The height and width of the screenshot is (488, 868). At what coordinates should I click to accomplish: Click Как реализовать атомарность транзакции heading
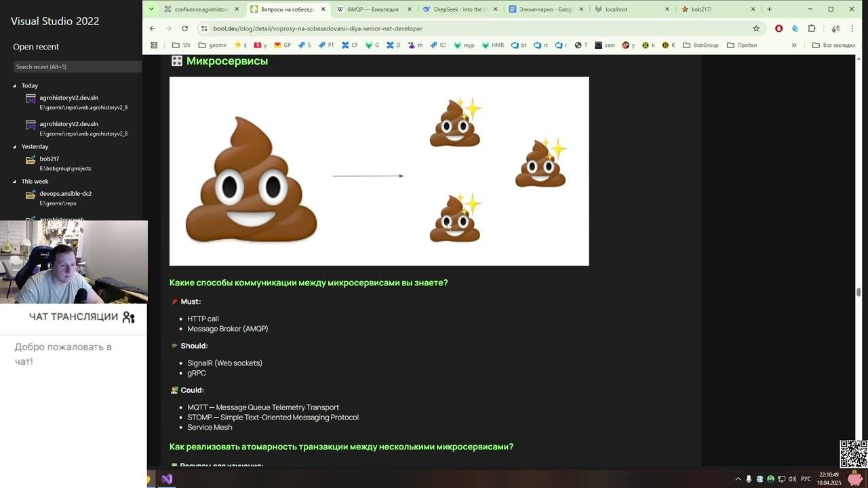tap(341, 447)
